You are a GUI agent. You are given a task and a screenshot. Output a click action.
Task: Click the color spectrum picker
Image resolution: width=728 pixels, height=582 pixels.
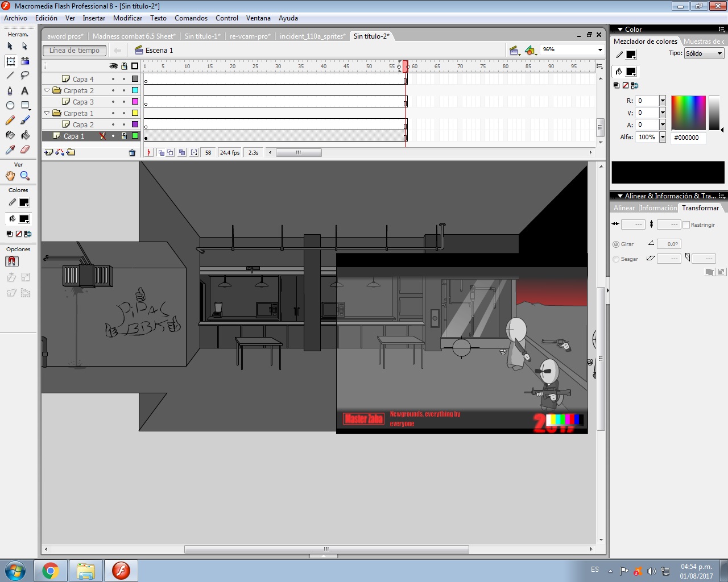688,113
